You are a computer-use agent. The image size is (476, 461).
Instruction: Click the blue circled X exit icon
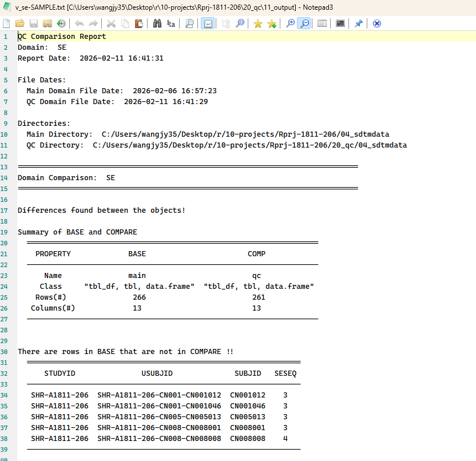(377, 23)
